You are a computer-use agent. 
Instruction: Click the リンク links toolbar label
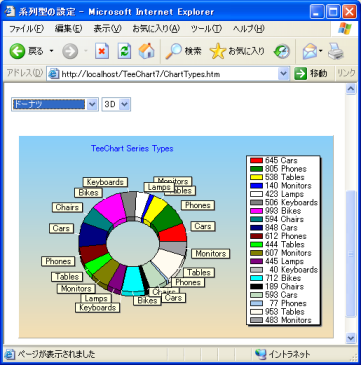coord(346,73)
